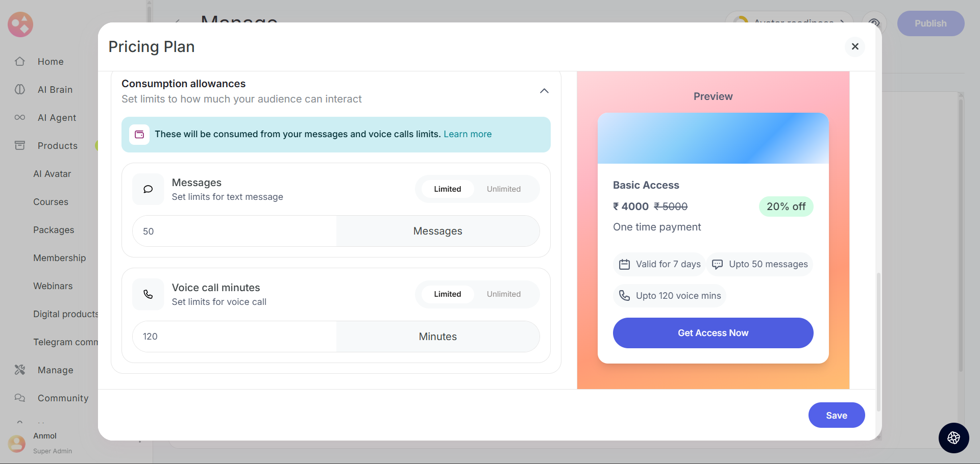Viewport: 980px width, 464px height.
Task: Click the struck-through ₹5000 price
Action: [x=671, y=207]
